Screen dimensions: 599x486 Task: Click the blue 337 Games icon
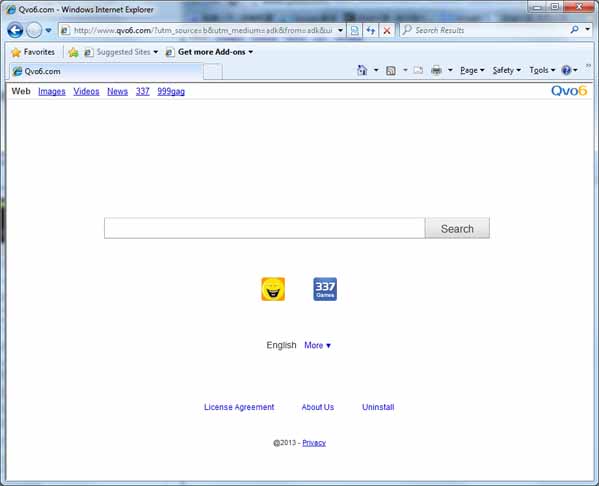(325, 289)
